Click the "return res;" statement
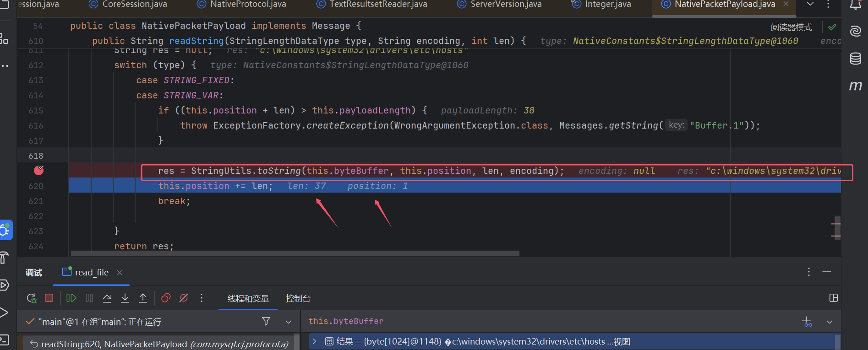This screenshot has height=350, width=868. click(144, 246)
